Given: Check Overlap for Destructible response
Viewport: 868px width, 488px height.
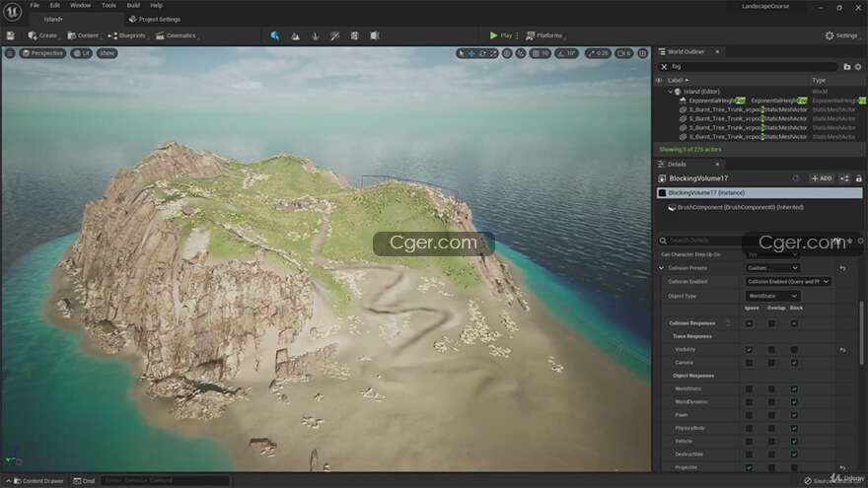Looking at the screenshot, I should pos(771,454).
